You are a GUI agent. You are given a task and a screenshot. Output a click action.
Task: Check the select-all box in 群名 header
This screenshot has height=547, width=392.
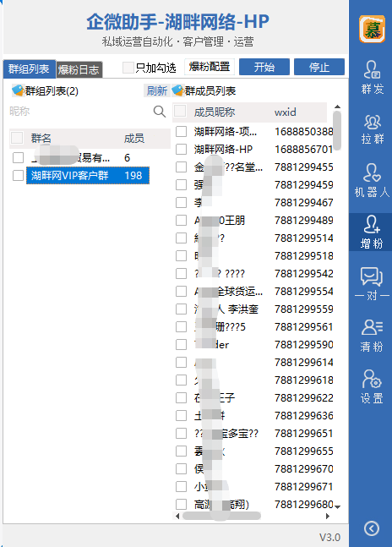(x=17, y=138)
